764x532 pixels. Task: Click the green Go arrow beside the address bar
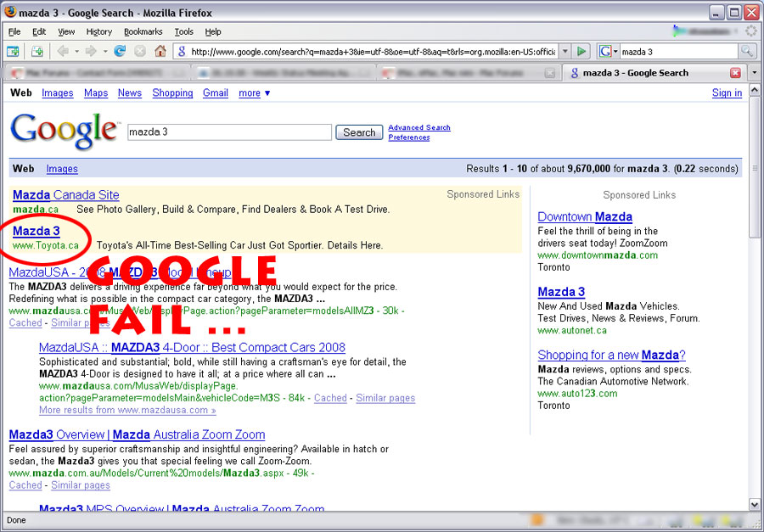tap(581, 51)
